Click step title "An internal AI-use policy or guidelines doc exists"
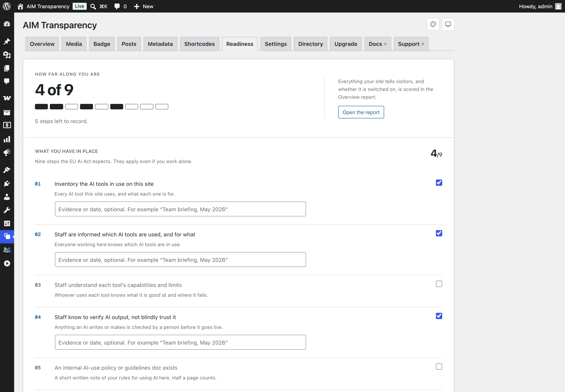Image resolution: width=565 pixels, height=392 pixels. pos(116,368)
